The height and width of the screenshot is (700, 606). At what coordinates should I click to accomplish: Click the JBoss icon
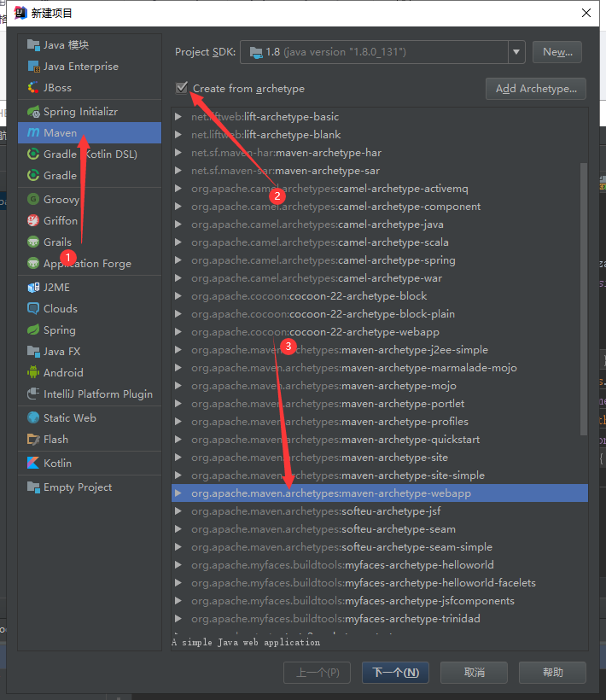click(33, 87)
